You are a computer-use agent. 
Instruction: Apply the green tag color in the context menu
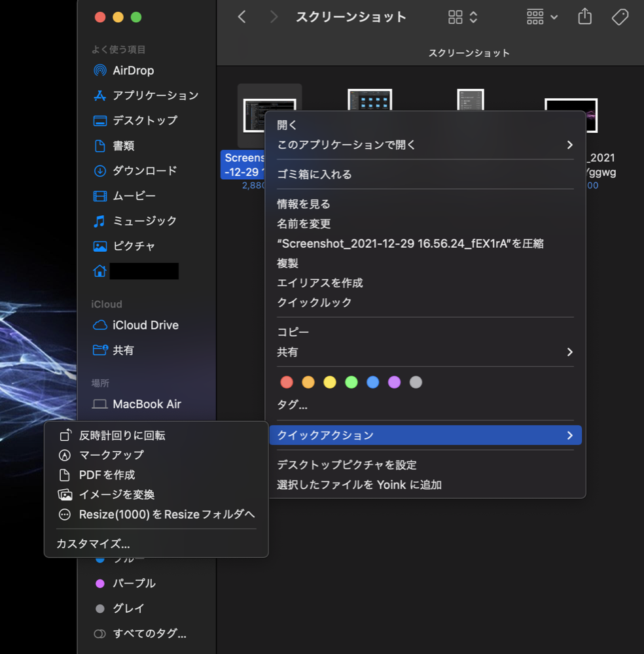click(x=351, y=382)
